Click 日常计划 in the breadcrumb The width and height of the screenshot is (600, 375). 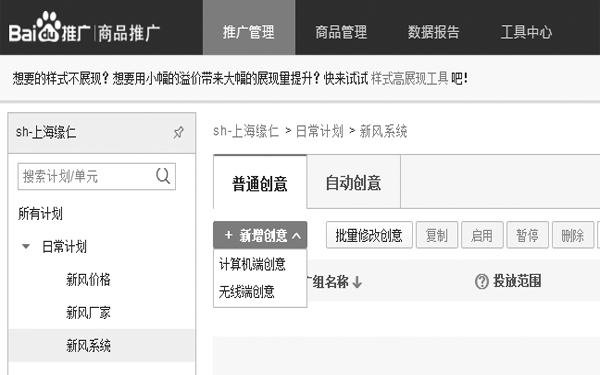[x=320, y=132]
